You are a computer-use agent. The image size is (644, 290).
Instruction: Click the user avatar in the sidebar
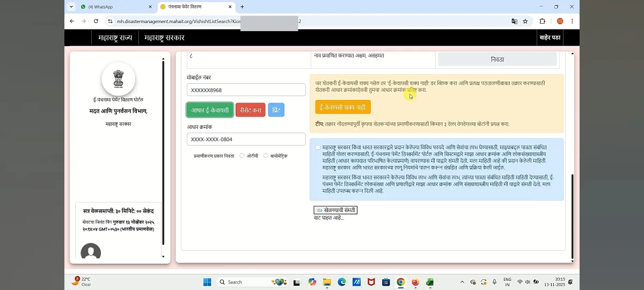tap(91, 252)
